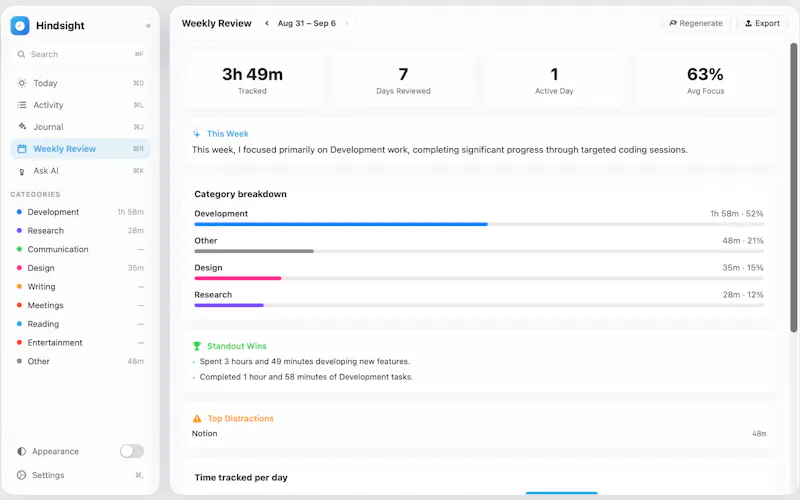Click the '1h 58m · 52%' value

pos(737,213)
